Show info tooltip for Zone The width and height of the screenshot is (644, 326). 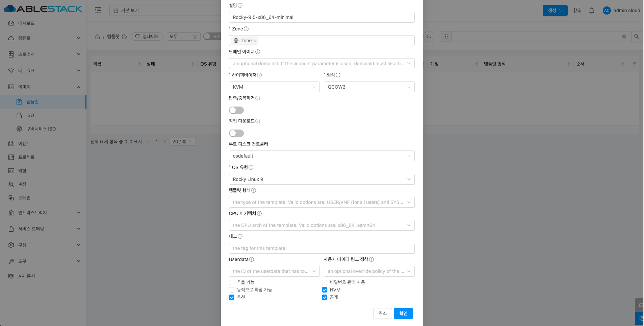click(246, 29)
